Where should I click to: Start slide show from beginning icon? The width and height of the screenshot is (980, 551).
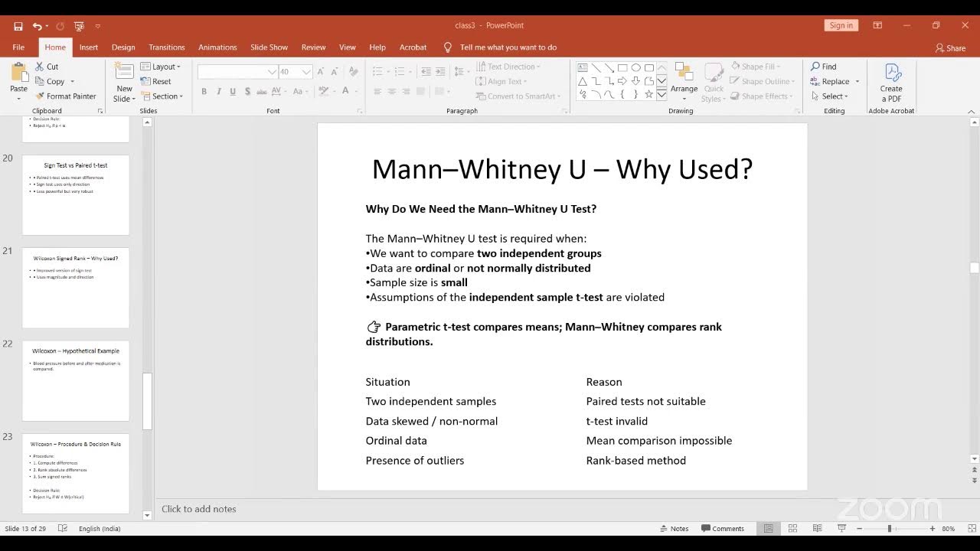pos(79,26)
